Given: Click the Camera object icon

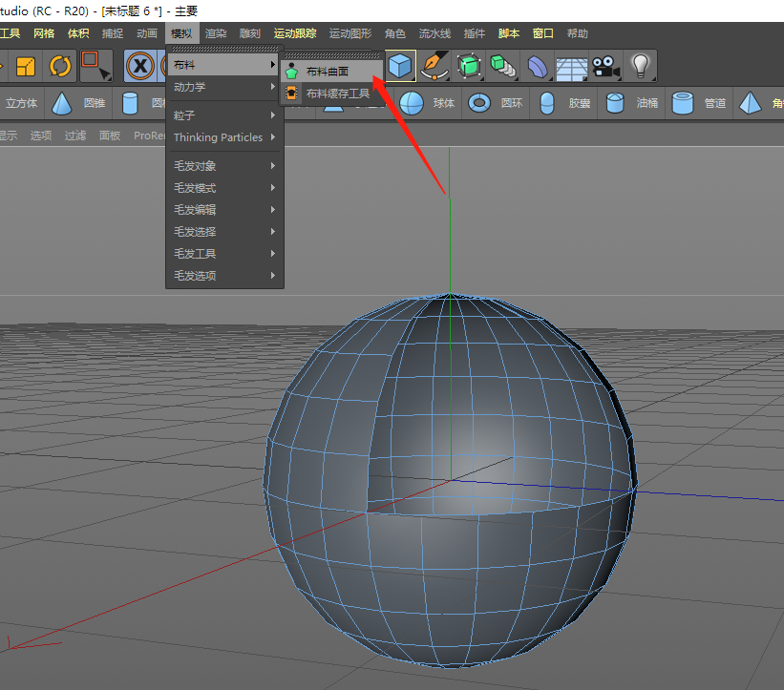Looking at the screenshot, I should pyautogui.click(x=604, y=66).
